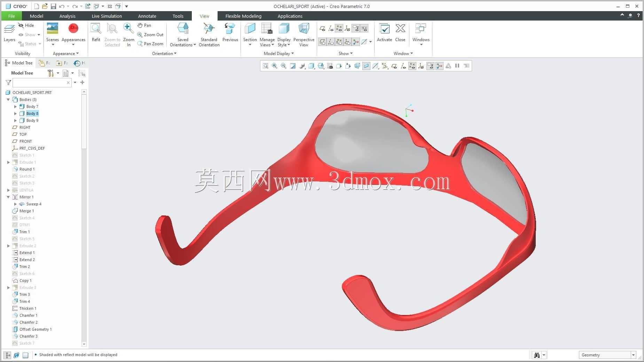Viewport: 644px width, 362px height.
Task: Click the Model Tree search field
Action: point(39,82)
